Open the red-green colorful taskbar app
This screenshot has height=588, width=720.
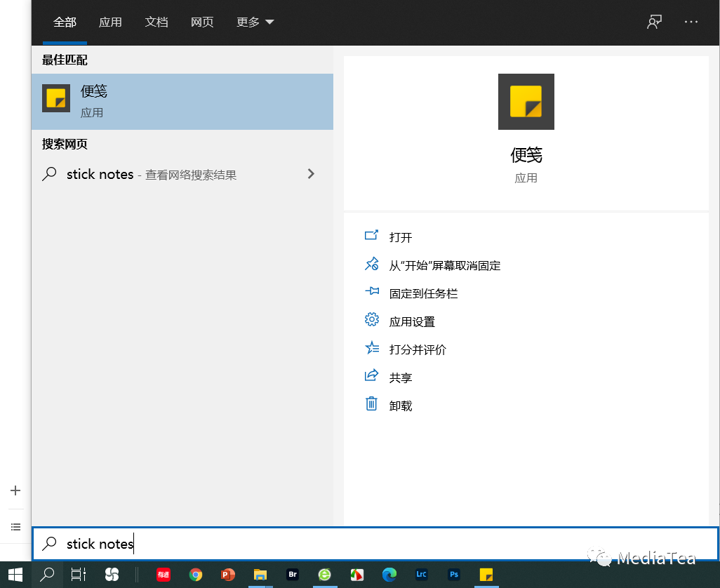point(356,575)
